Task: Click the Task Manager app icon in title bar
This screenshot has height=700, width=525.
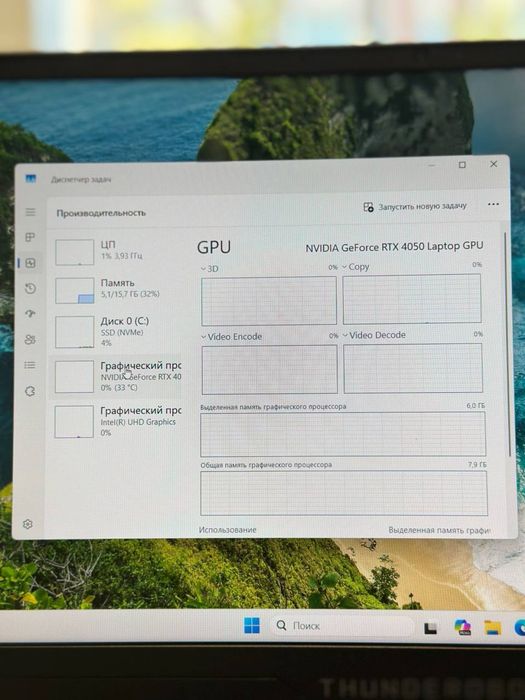Action: coord(30,179)
